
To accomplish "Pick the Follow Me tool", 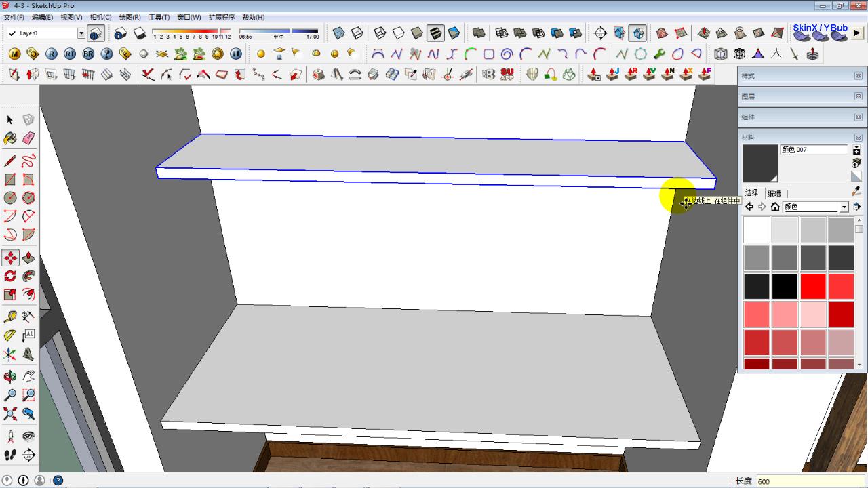I will pyautogui.click(x=28, y=276).
